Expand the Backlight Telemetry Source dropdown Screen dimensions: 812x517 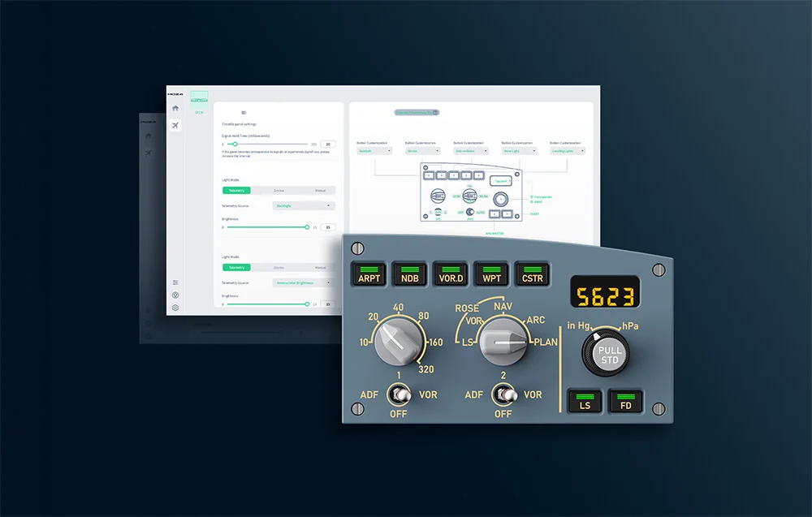[x=304, y=206]
